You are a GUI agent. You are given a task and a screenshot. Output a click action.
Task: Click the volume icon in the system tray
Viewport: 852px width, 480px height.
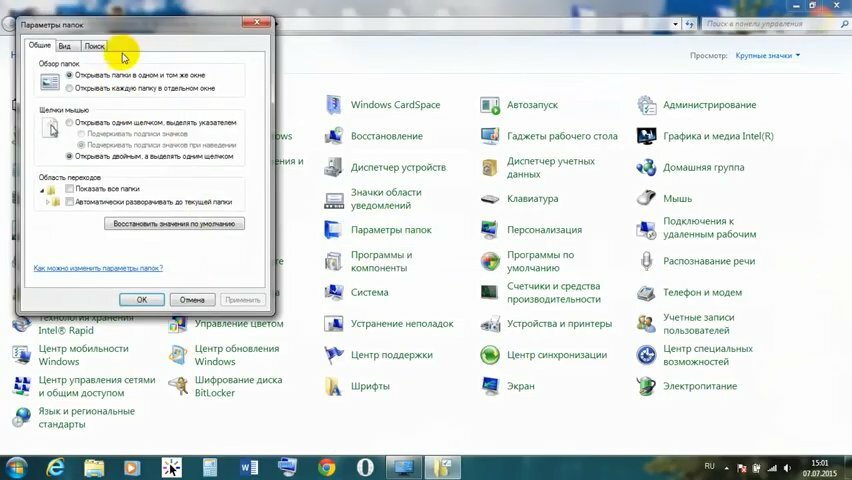pyautogui.click(x=787, y=467)
